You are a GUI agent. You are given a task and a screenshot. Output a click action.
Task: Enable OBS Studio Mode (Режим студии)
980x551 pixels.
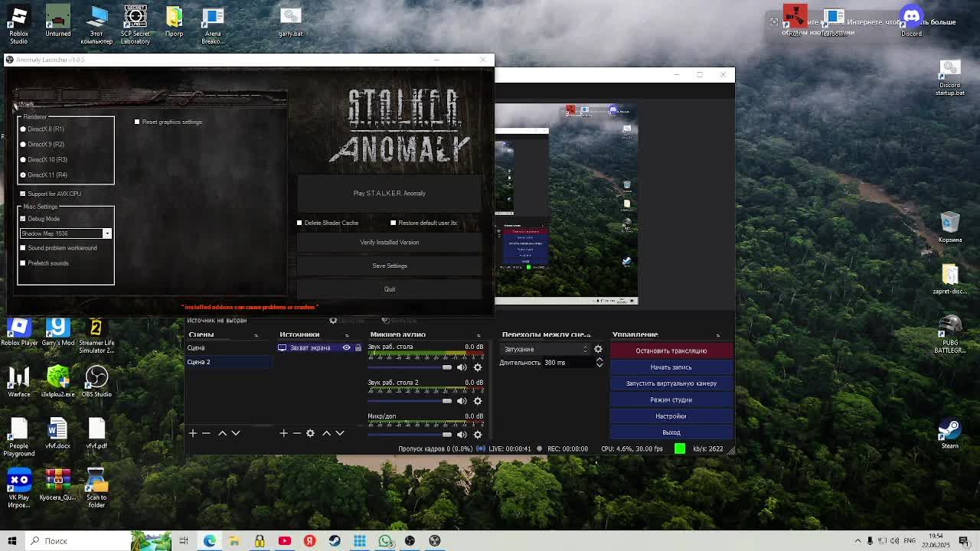(x=671, y=399)
